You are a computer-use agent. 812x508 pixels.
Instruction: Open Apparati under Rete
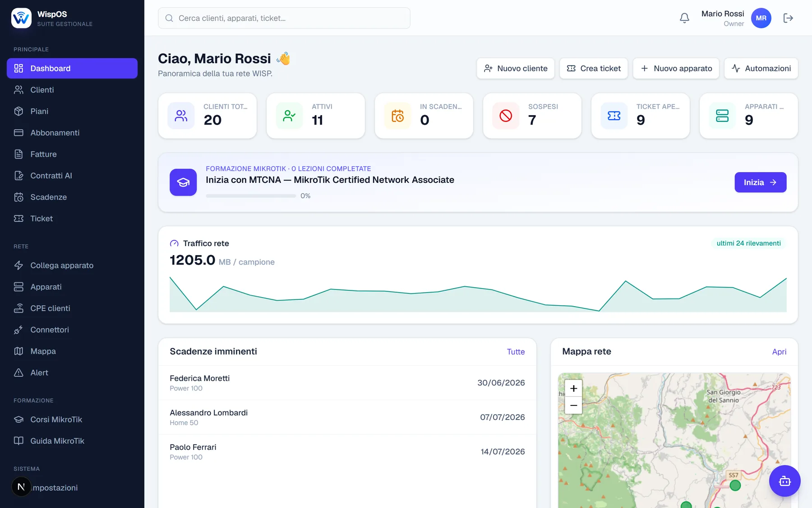(72, 287)
